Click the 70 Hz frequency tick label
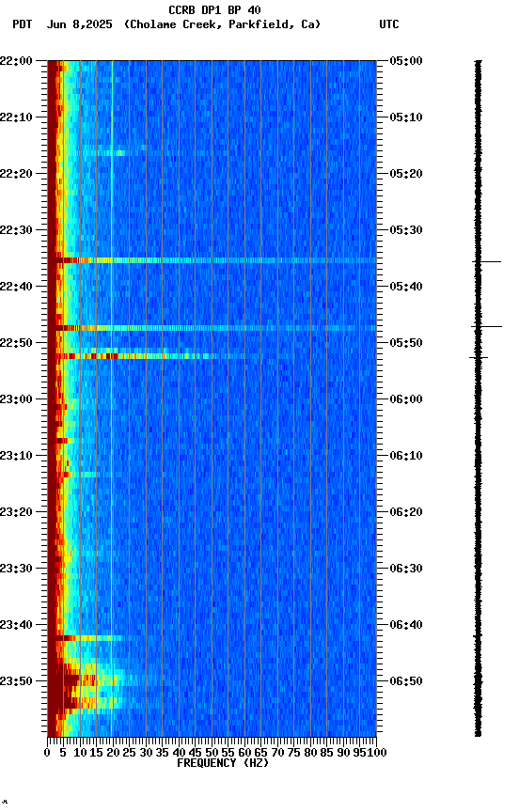 pos(277,753)
